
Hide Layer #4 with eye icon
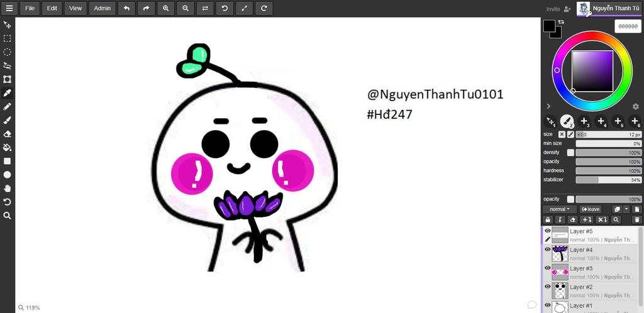click(548, 250)
